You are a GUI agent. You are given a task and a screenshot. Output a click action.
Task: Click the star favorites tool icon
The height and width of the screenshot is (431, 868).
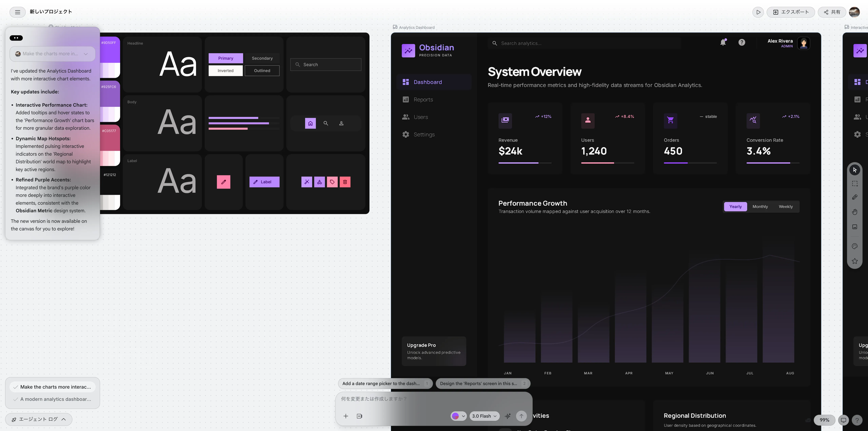[x=854, y=261]
